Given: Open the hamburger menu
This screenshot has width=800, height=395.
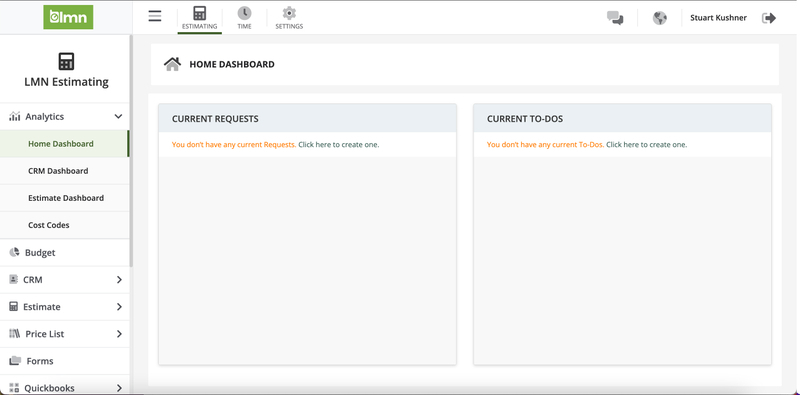Looking at the screenshot, I should click(x=155, y=16).
